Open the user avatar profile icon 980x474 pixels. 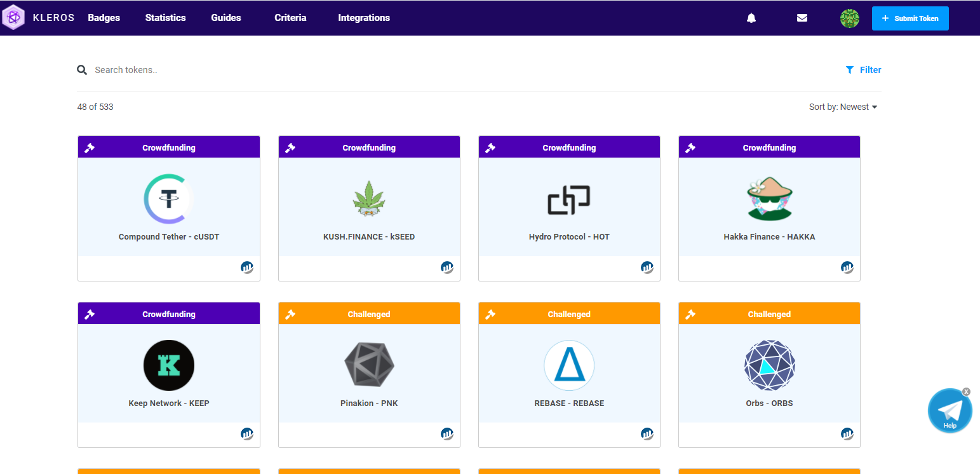(x=850, y=18)
